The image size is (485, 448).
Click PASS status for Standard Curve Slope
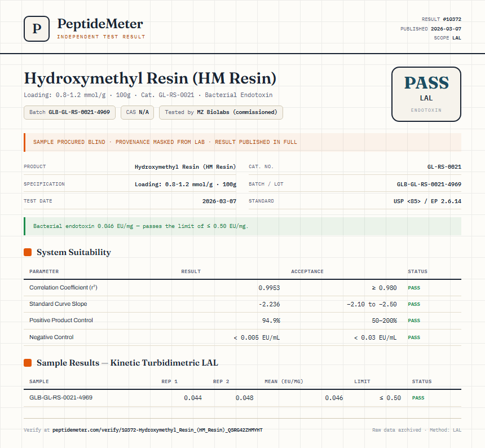414,304
